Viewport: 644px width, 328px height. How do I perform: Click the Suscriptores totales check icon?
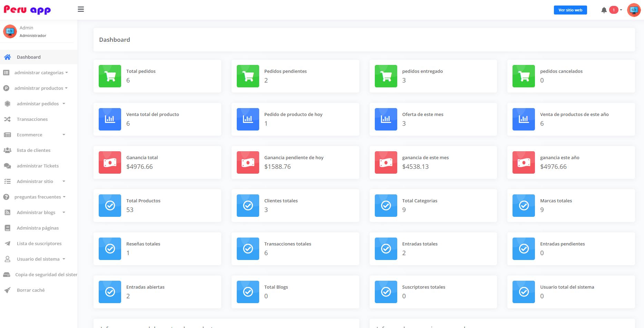(x=386, y=292)
